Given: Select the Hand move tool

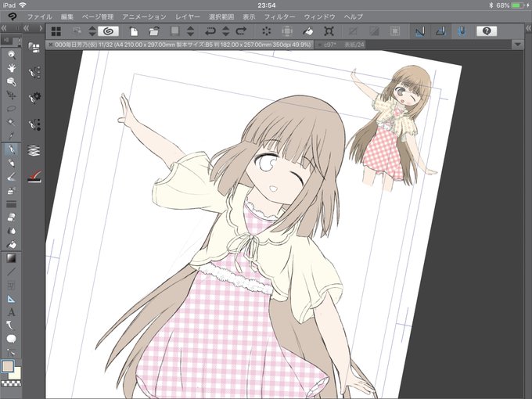Looking at the screenshot, I should click(x=12, y=68).
